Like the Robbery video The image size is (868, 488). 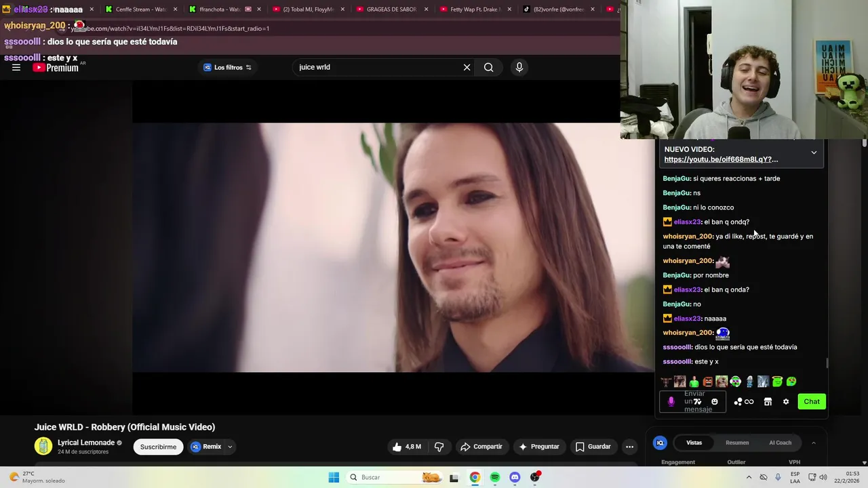click(406, 447)
